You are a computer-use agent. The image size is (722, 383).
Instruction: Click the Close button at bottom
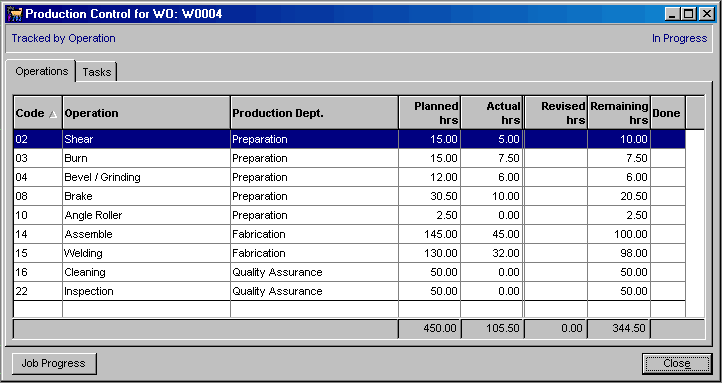point(677,364)
